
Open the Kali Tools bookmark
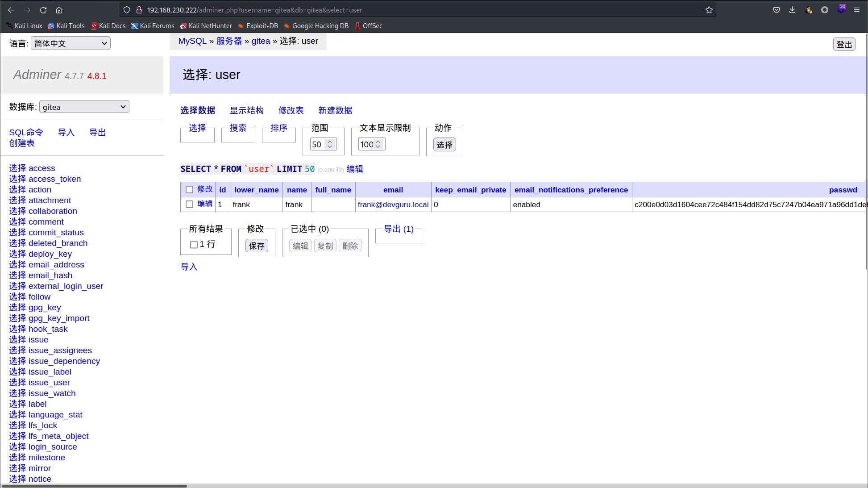[66, 26]
